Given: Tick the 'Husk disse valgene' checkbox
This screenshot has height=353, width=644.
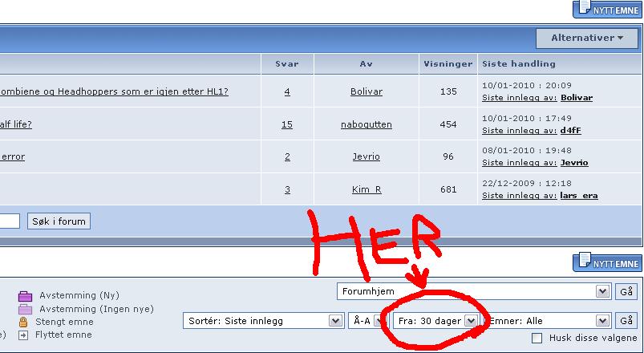Looking at the screenshot, I should click(x=537, y=339).
